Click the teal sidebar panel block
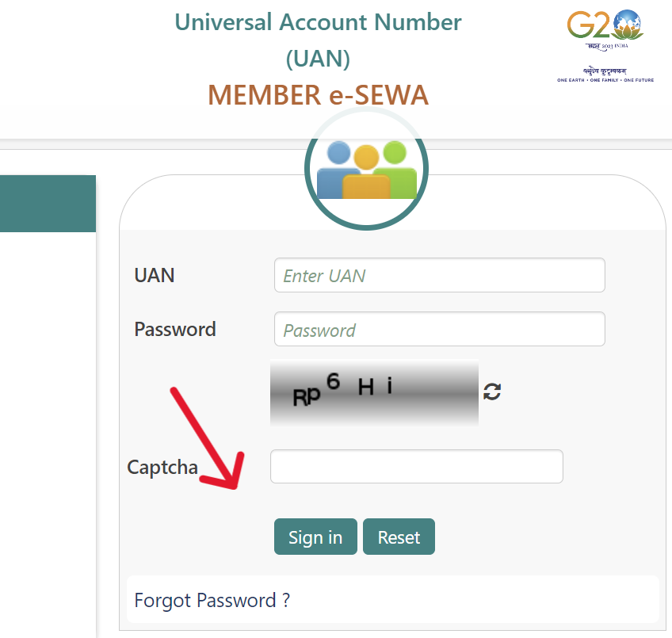Screen dimensions: 672x638 48,204
